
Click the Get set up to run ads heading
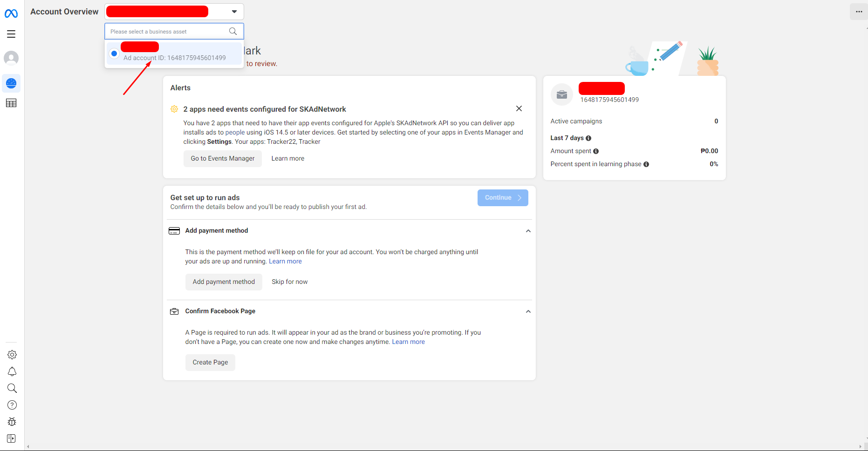tap(205, 198)
